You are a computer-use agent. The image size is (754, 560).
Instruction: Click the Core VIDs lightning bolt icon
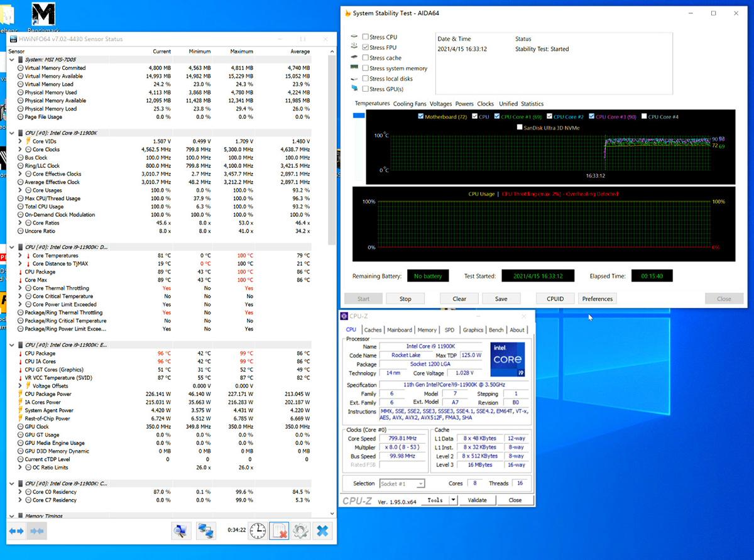pos(28,141)
